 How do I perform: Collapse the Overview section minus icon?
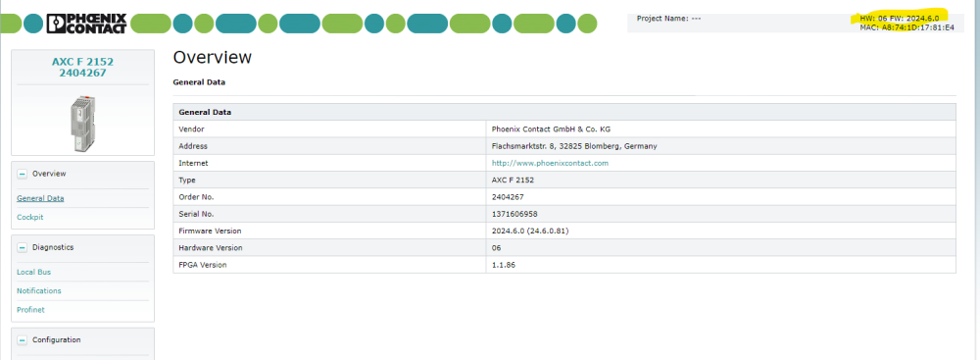pos(22,174)
